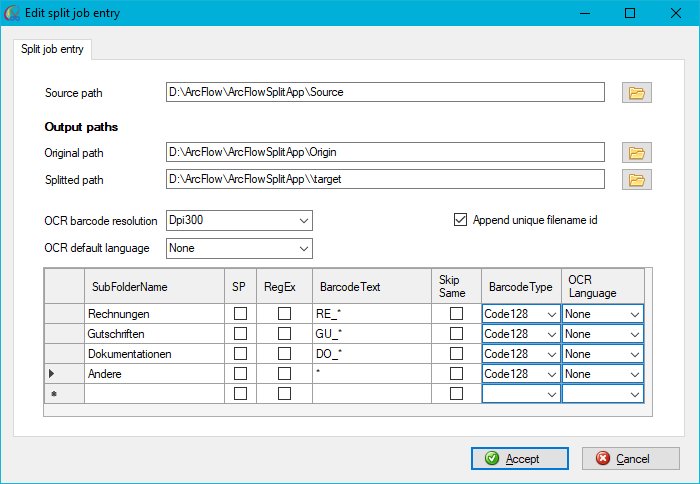Image resolution: width=700 pixels, height=484 pixels.
Task: Click the Original path input field
Action: point(385,152)
